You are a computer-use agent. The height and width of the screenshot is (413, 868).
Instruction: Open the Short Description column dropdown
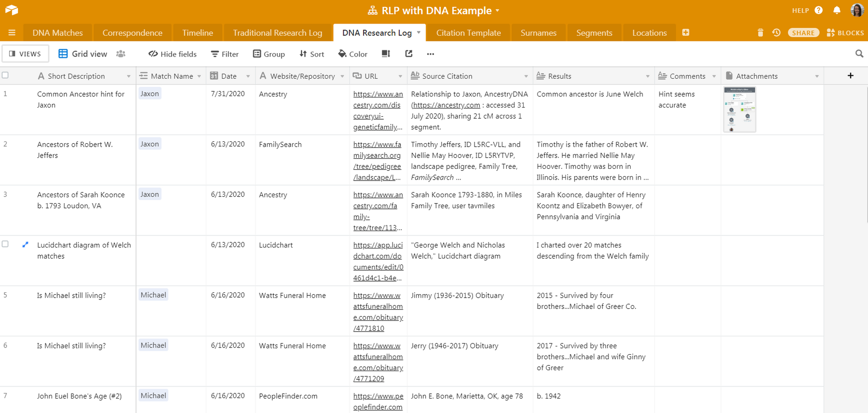coord(129,76)
